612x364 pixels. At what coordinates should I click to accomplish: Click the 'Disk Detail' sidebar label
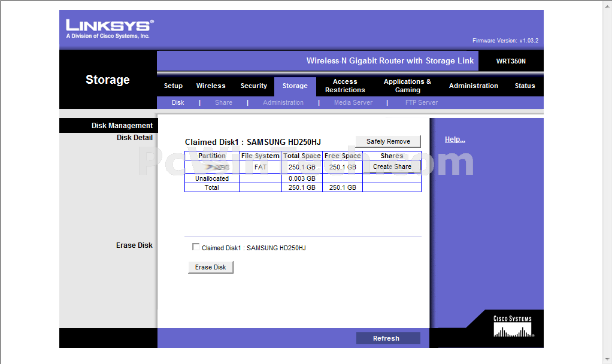coord(134,138)
